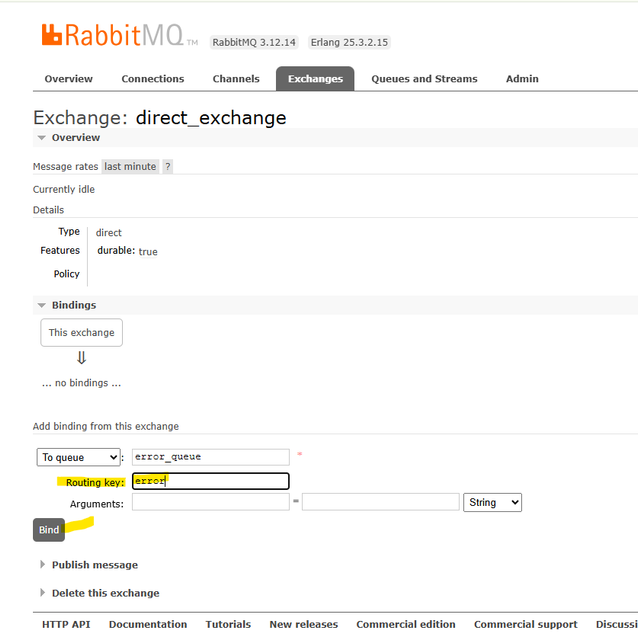Open the Tutorials footer link

(x=228, y=624)
